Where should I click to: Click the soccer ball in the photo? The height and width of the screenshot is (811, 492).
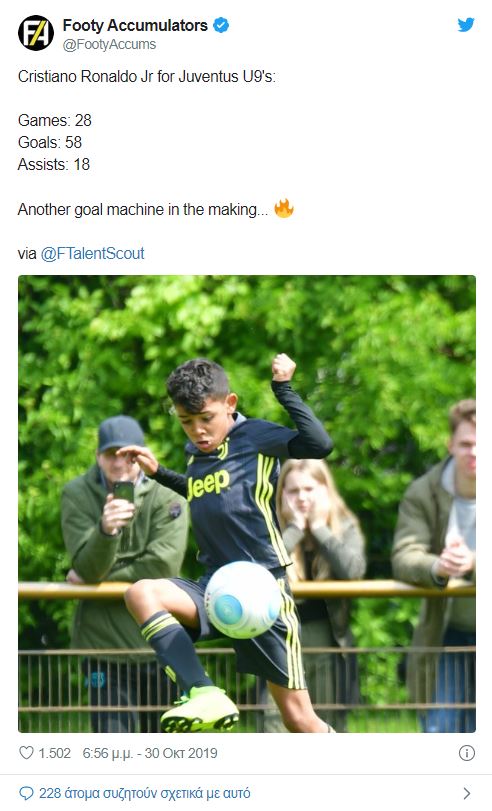[243, 599]
